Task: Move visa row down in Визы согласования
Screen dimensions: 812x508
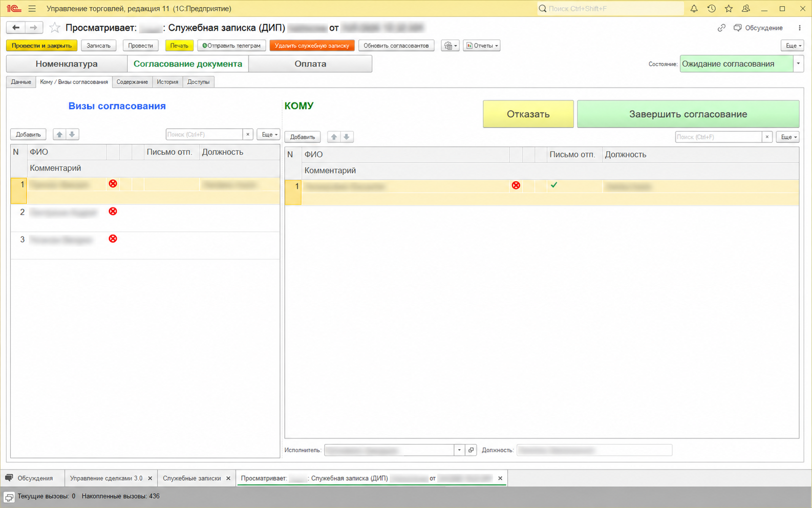Action: tap(72, 134)
